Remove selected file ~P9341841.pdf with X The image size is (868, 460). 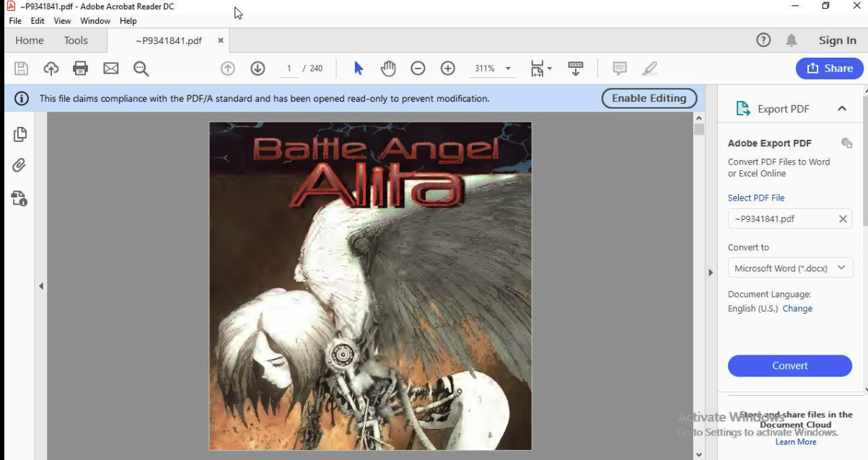(x=843, y=219)
